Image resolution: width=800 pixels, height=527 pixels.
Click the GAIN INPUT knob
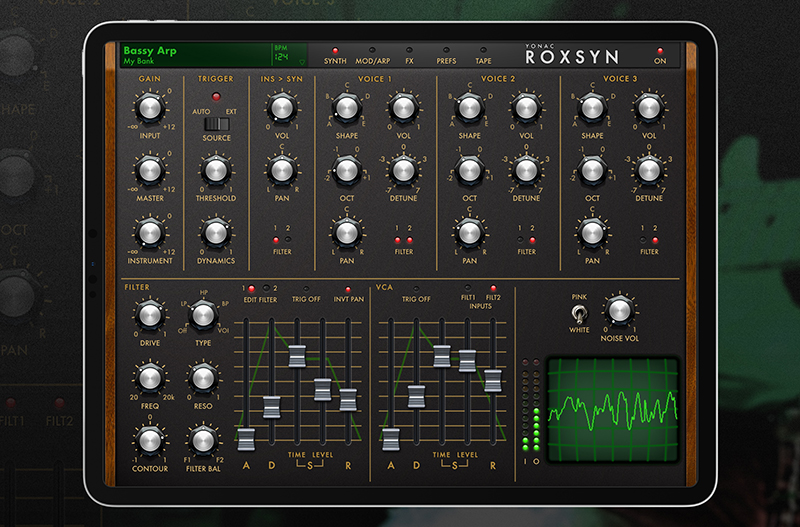pos(150,108)
